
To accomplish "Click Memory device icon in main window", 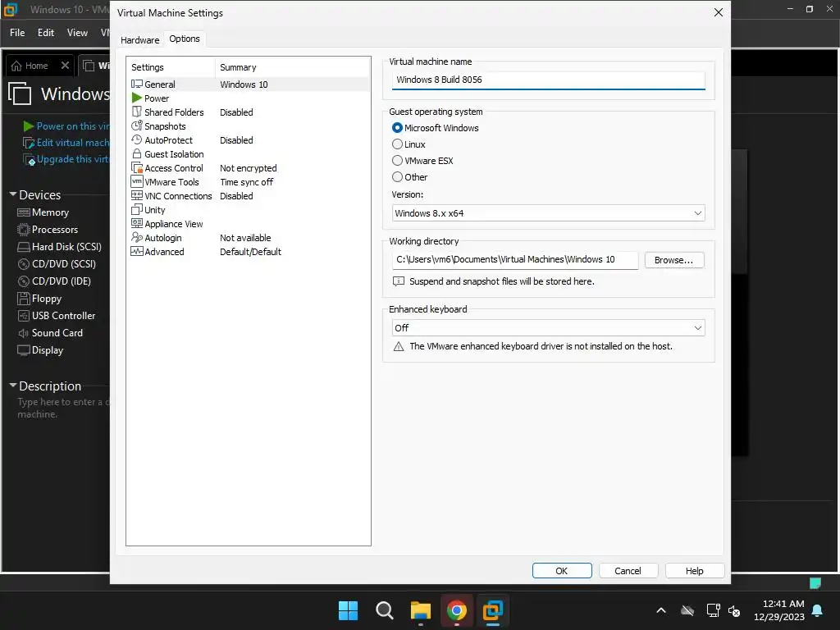I will (x=23, y=212).
